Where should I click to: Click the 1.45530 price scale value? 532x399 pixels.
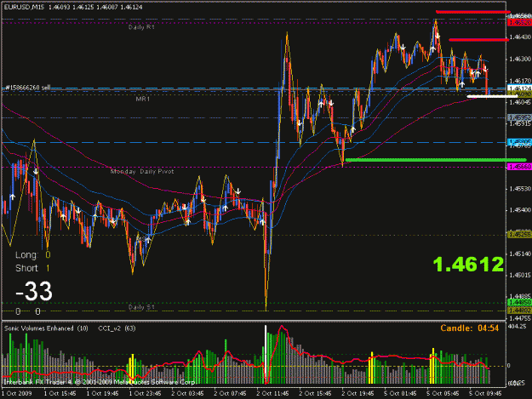tap(520, 188)
